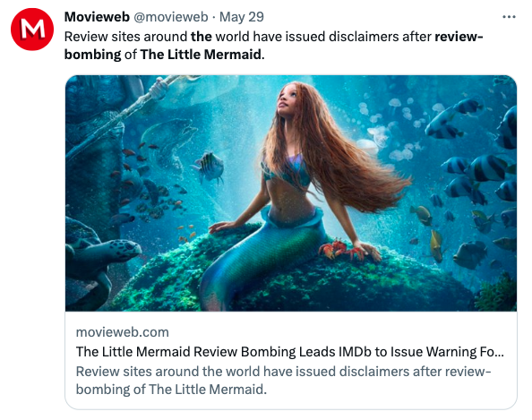This screenshot has height=420, width=532.
Task: Click bold "The Little Mermaid." in tweet text
Action: 202,55
